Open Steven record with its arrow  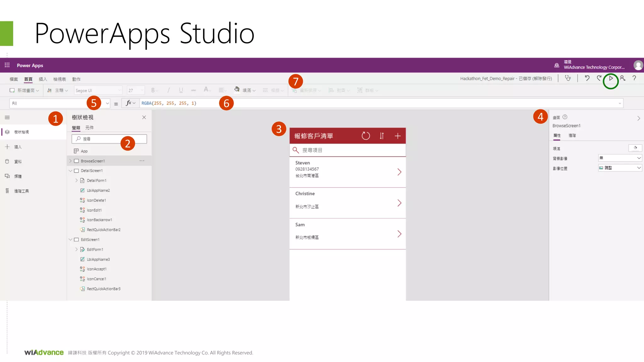click(x=399, y=172)
